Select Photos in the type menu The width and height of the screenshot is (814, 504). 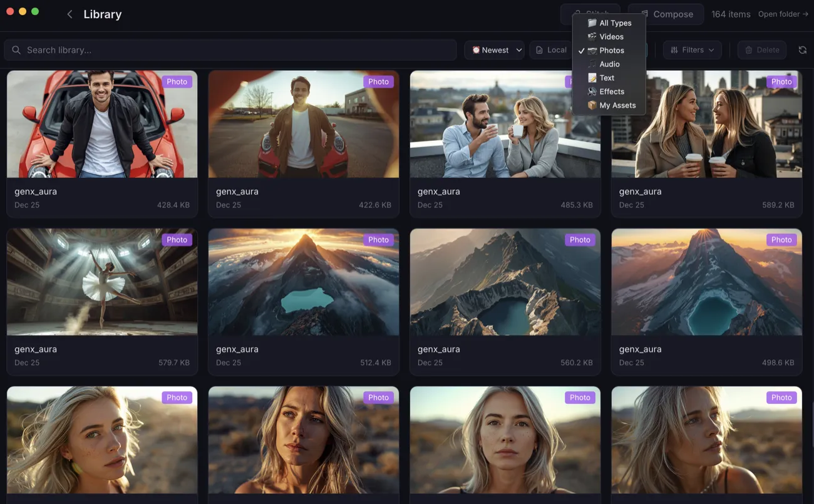click(612, 50)
